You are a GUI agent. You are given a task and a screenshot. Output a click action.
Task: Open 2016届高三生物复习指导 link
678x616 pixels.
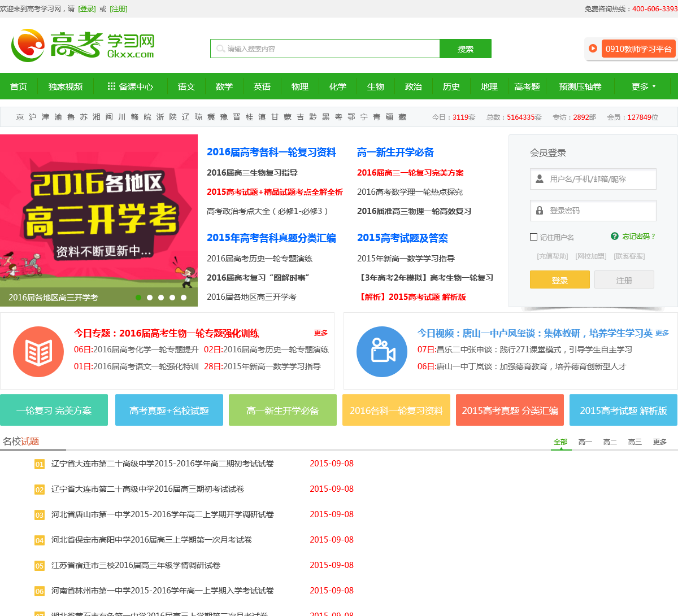pos(252,173)
